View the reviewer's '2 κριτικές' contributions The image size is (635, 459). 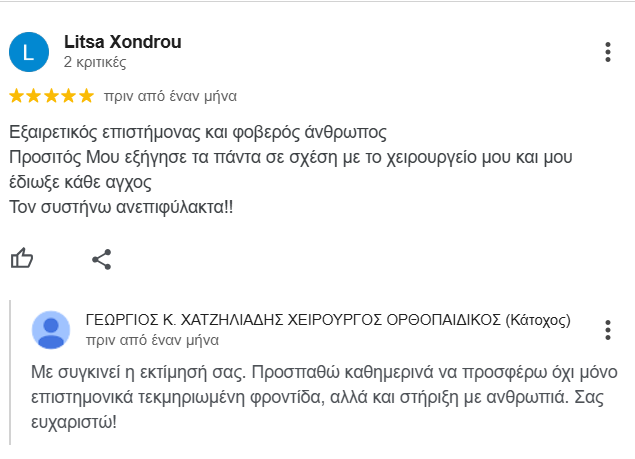pos(95,62)
